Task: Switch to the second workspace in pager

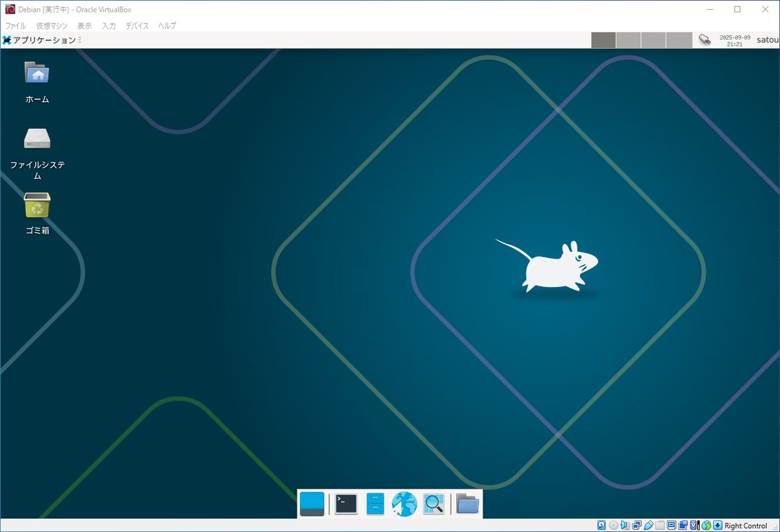Action: coord(629,40)
